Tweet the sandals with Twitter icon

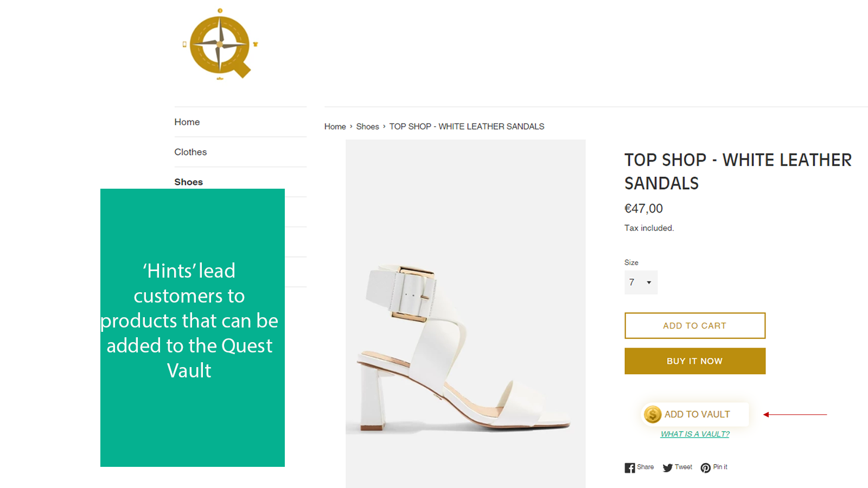point(668,467)
